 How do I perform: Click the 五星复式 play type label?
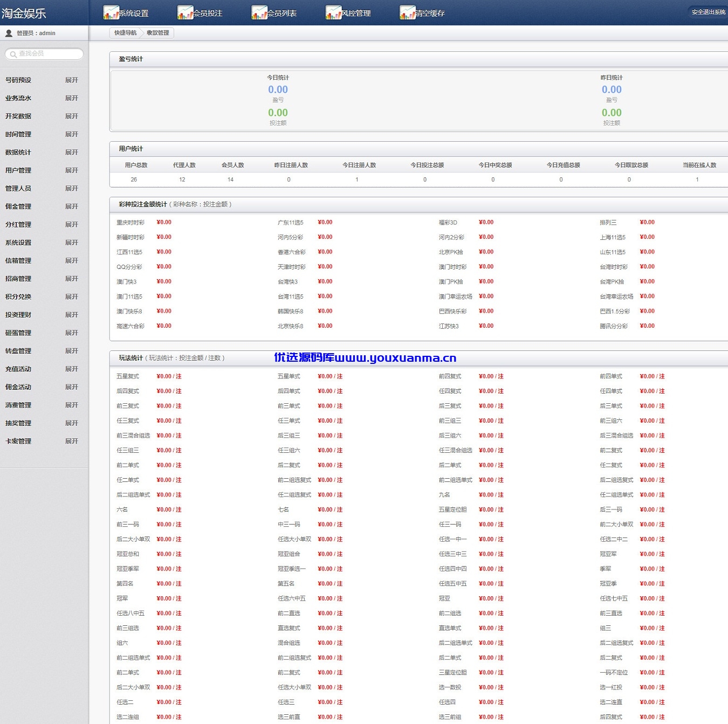tap(128, 376)
